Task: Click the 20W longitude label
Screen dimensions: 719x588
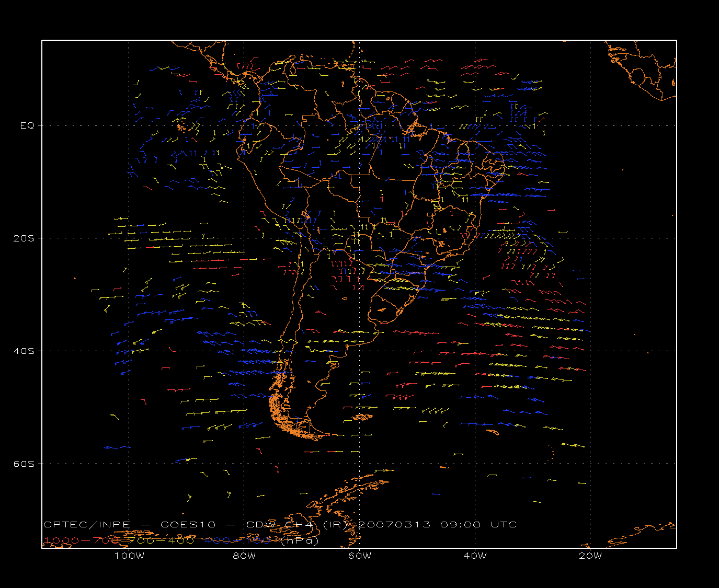Action: [590, 556]
